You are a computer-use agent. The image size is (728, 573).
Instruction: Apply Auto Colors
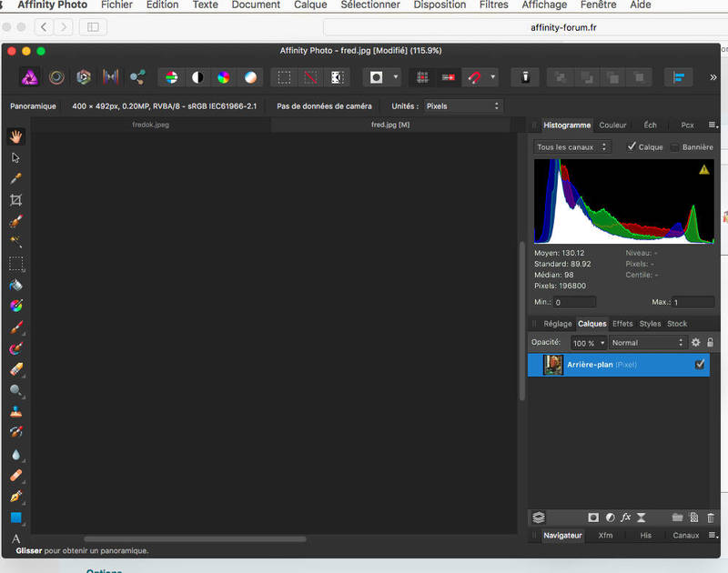point(224,77)
